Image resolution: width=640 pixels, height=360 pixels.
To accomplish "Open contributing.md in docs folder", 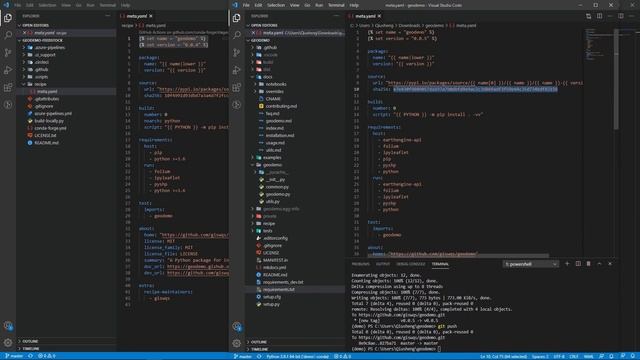I will coord(281,106).
